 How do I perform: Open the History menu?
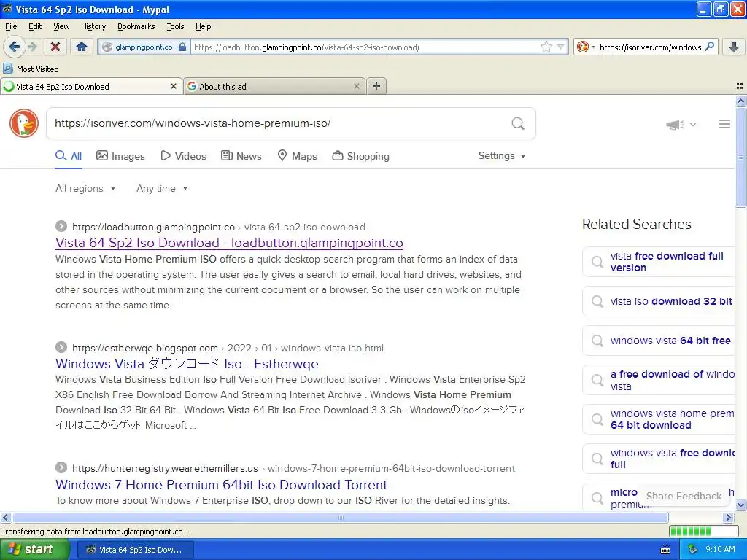[93, 26]
